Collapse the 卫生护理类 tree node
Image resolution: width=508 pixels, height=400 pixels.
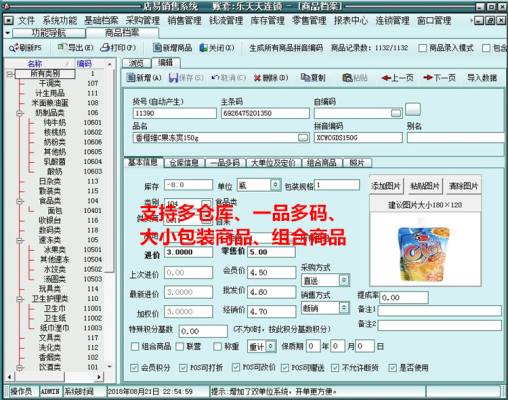click(x=20, y=299)
